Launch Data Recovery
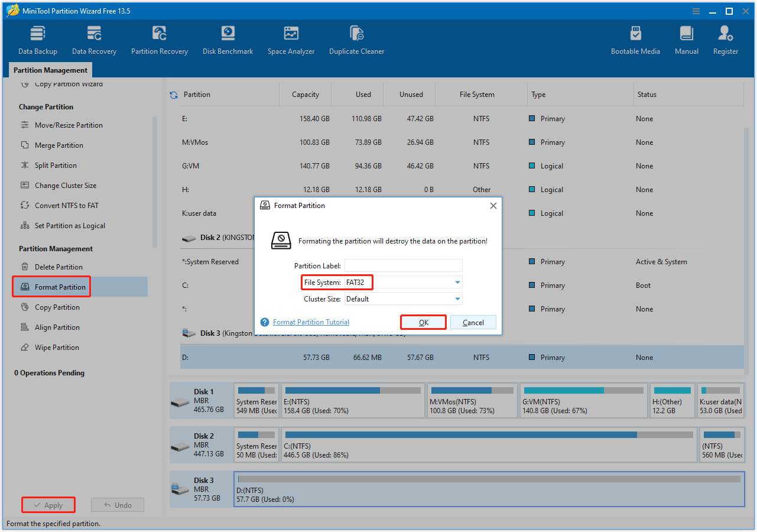757x532 pixels. (94, 39)
